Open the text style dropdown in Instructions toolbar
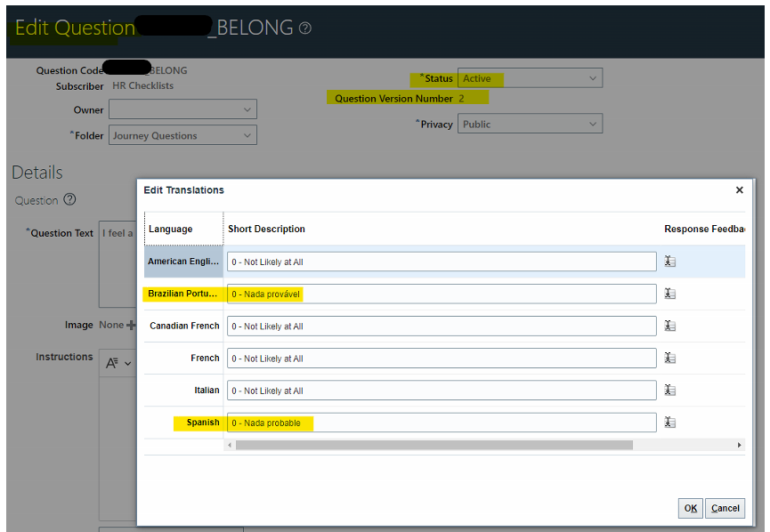The width and height of the screenshot is (770, 532). coord(118,362)
